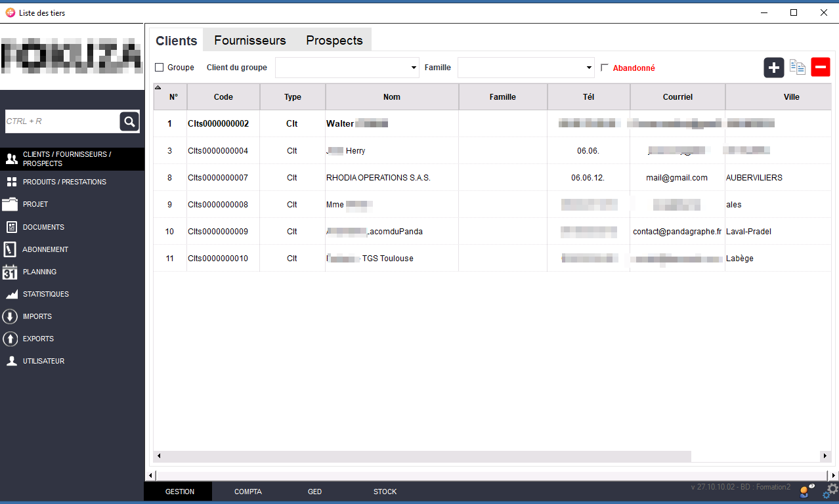Duplicate the selected client with copy icon
This screenshot has height=504, width=839.
[797, 67]
